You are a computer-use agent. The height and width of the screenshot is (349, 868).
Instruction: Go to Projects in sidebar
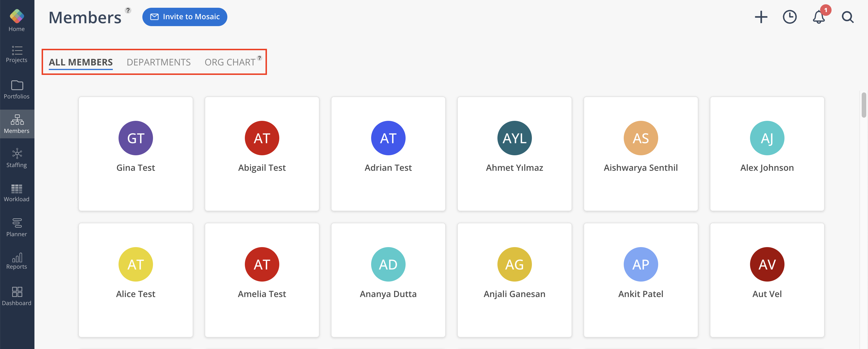pyautogui.click(x=17, y=54)
